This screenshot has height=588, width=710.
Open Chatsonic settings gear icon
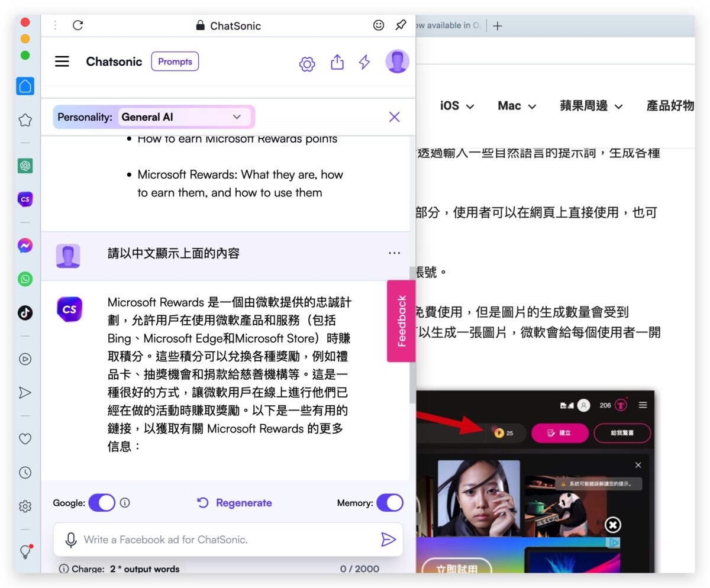click(x=307, y=63)
